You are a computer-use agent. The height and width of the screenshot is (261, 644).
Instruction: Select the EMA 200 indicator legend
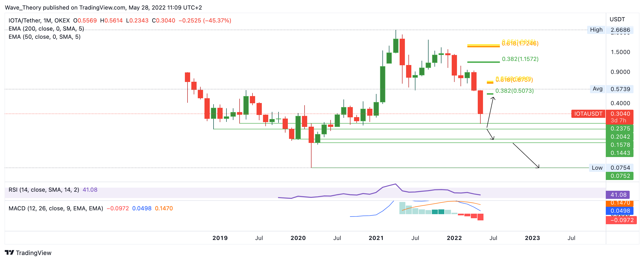[x=46, y=28]
